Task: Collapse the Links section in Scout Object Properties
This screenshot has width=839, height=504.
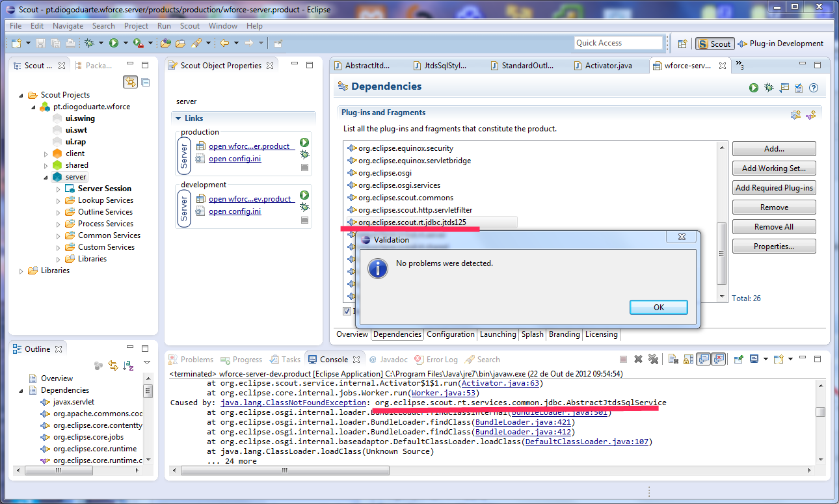Action: (x=178, y=118)
